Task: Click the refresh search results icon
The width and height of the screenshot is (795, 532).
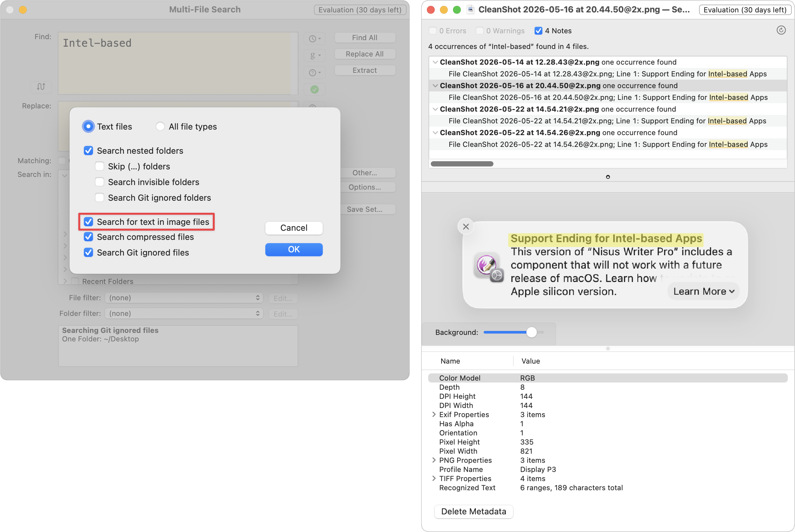Action: [781, 30]
